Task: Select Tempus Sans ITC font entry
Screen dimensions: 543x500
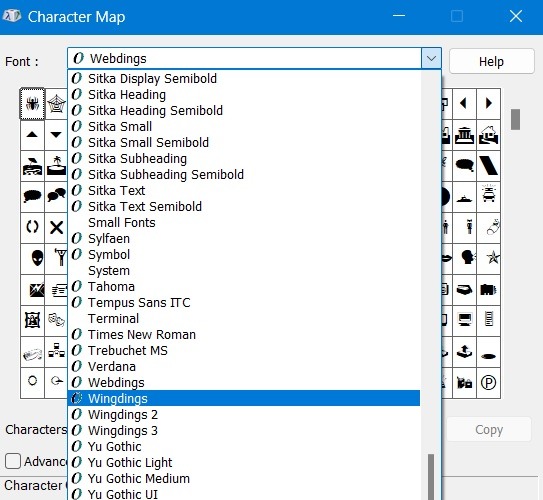Action: click(x=244, y=303)
